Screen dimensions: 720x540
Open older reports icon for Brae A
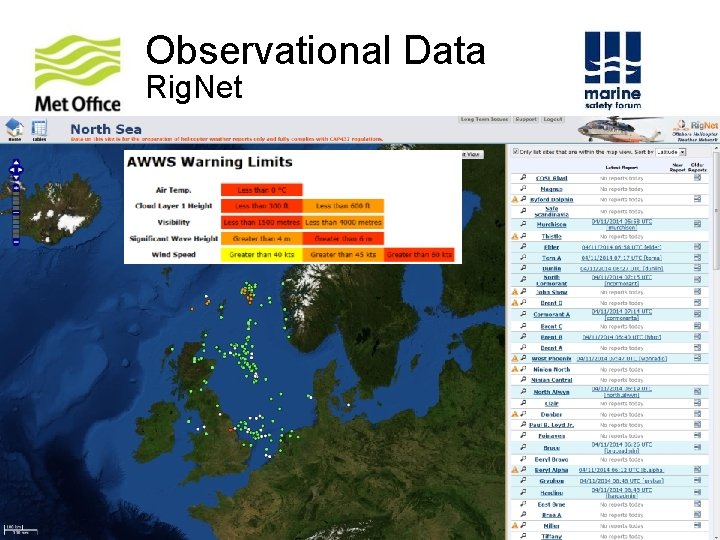(x=698, y=514)
